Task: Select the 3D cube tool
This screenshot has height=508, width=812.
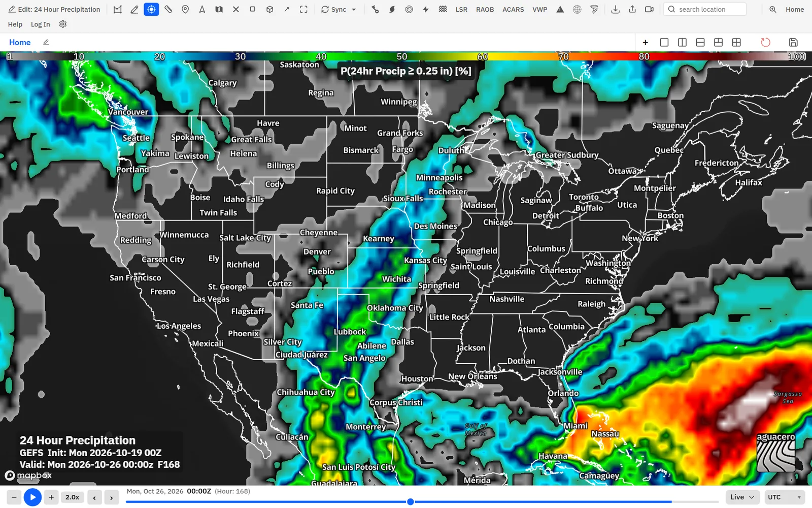Action: click(270, 9)
